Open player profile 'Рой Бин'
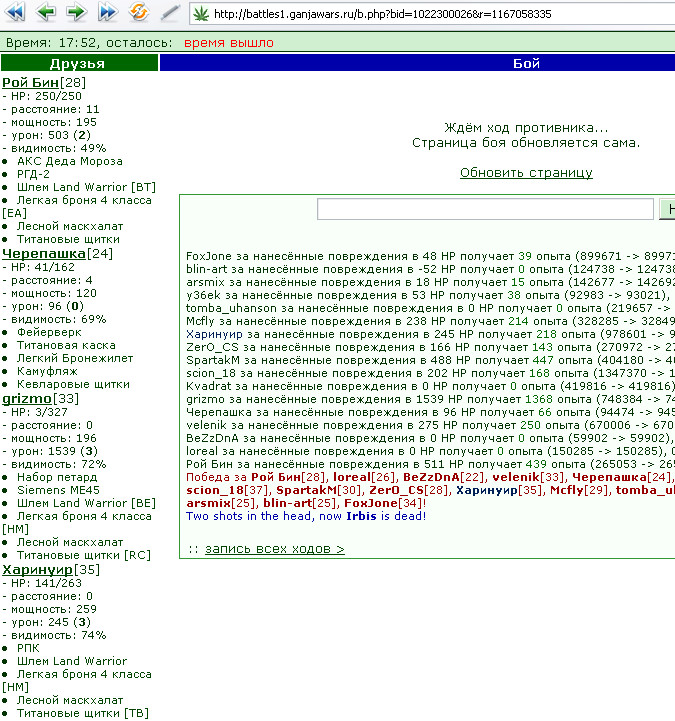This screenshot has width=675, height=721. [30, 83]
